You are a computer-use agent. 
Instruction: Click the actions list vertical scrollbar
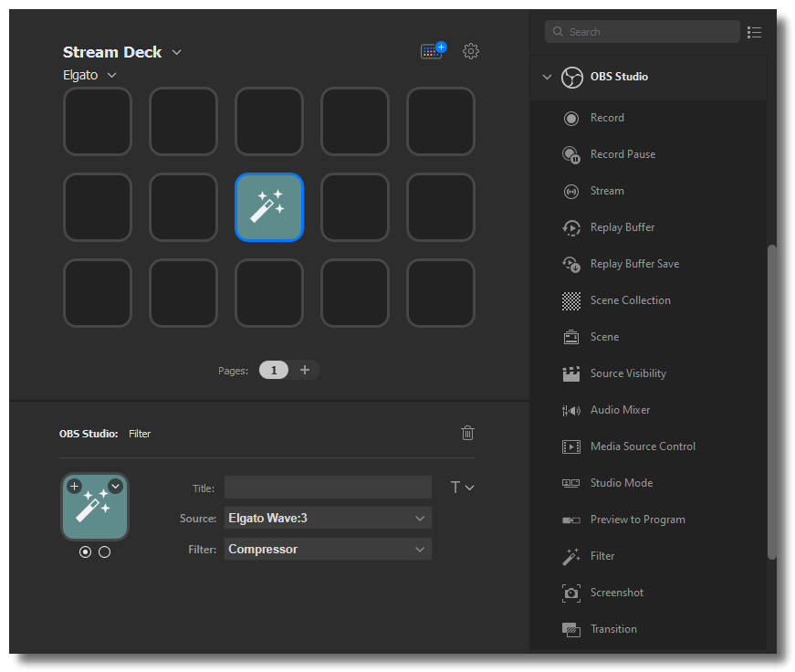(x=771, y=402)
